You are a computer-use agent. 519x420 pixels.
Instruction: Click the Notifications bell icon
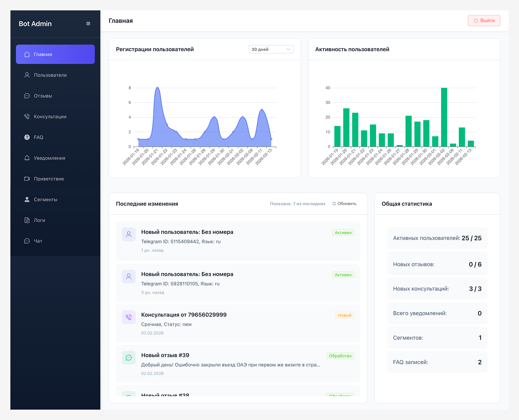tap(27, 158)
